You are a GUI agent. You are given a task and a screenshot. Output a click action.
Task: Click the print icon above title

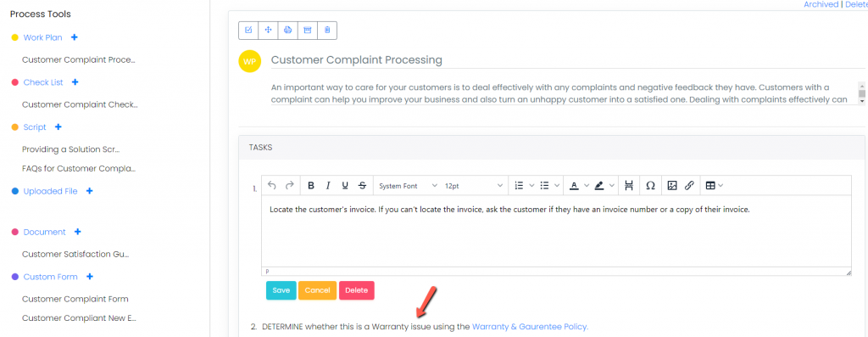pyautogui.click(x=287, y=30)
